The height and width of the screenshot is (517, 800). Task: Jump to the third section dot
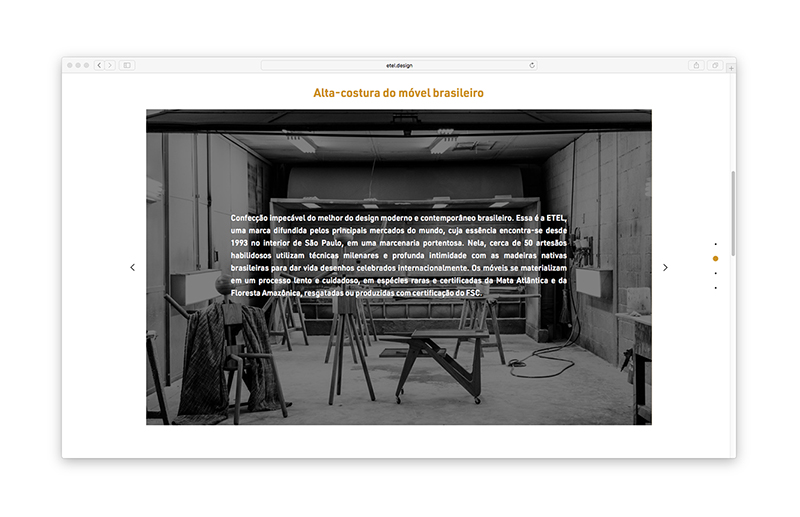(x=715, y=274)
